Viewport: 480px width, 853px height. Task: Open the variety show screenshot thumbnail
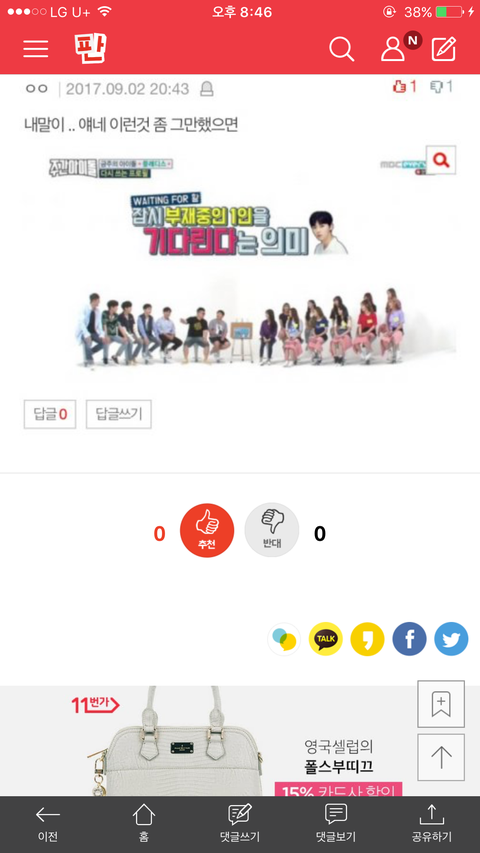[239, 261]
